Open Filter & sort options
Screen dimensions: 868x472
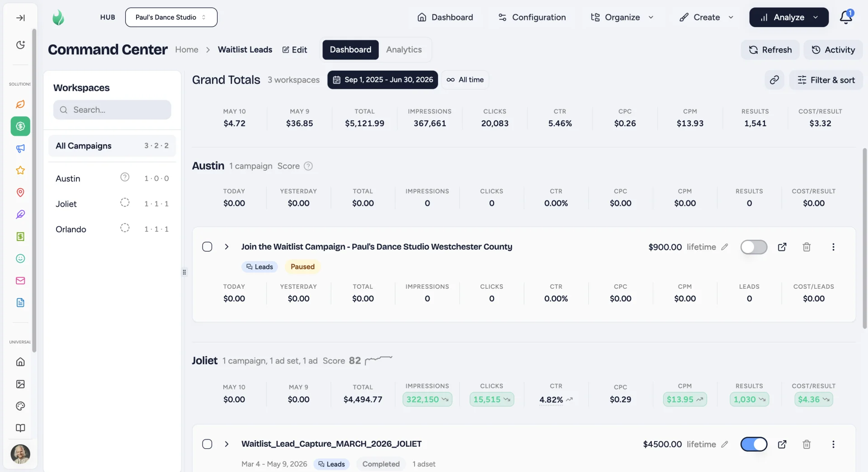[x=826, y=80]
